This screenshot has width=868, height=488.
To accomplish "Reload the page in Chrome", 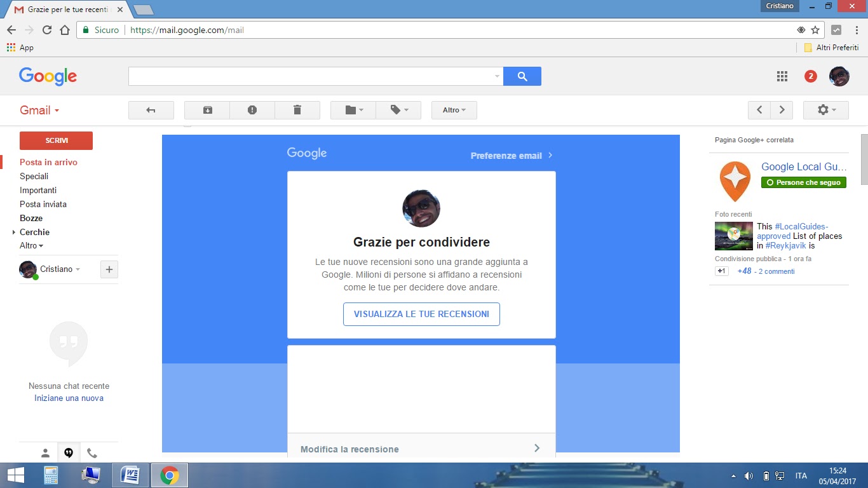I will [46, 30].
